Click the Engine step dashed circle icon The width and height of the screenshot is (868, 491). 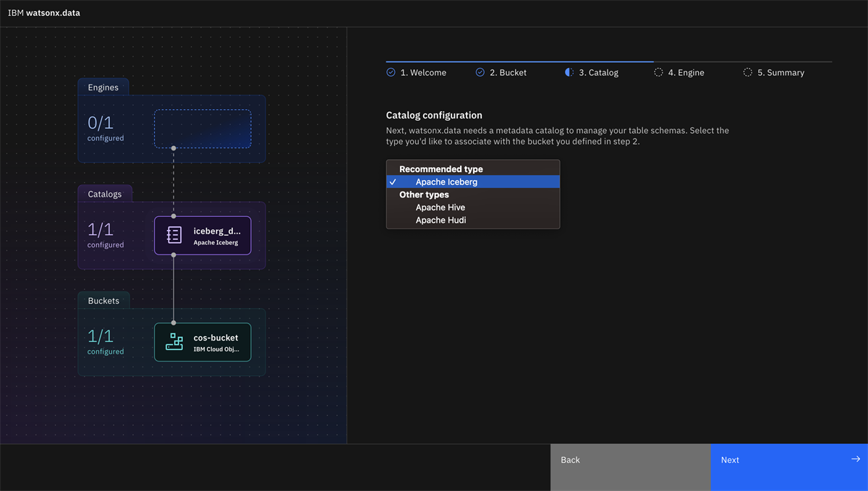[x=658, y=72]
